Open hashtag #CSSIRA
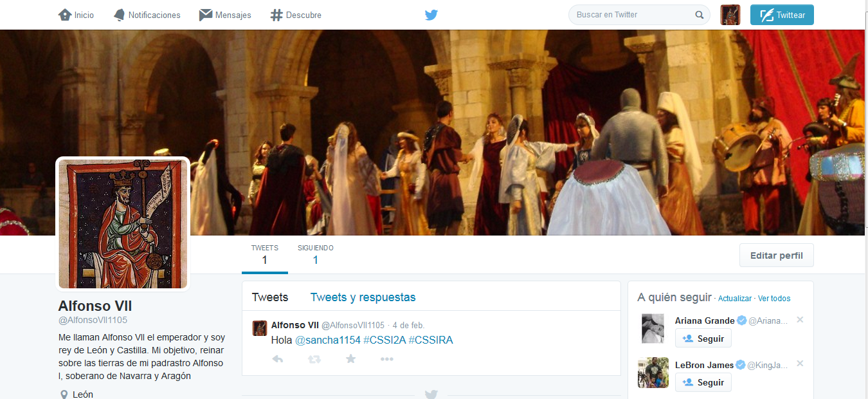Image resolution: width=868 pixels, height=399 pixels. tap(431, 340)
